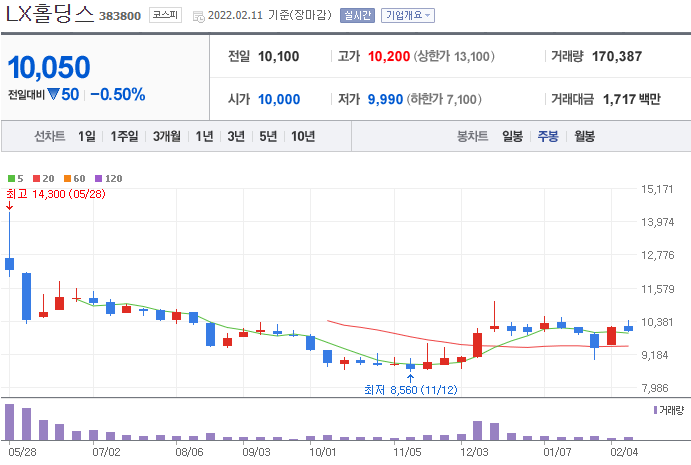Select the 10년 line chart tab
Screen dimensions: 691x465
[303, 136]
